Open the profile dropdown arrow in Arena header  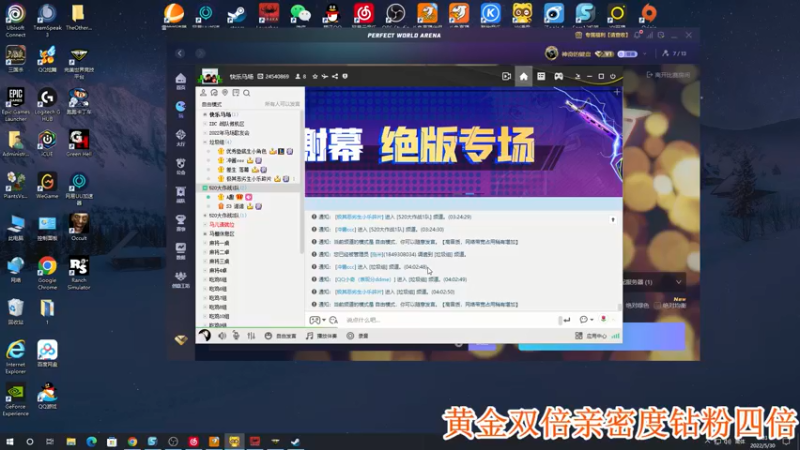(x=645, y=54)
